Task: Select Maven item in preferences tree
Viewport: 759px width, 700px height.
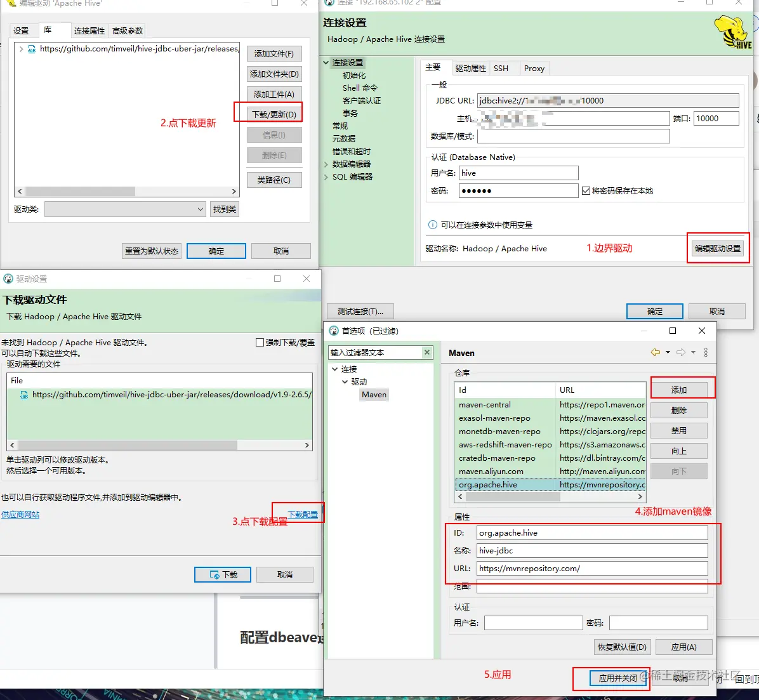Action: (x=374, y=395)
